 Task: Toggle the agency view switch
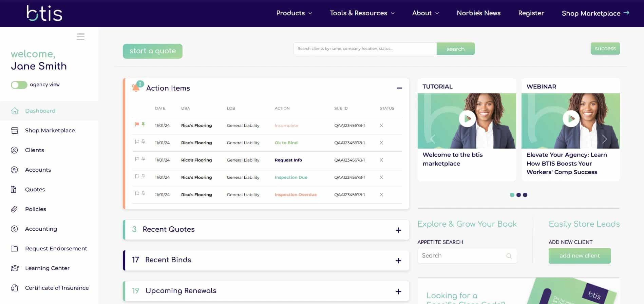tap(19, 85)
